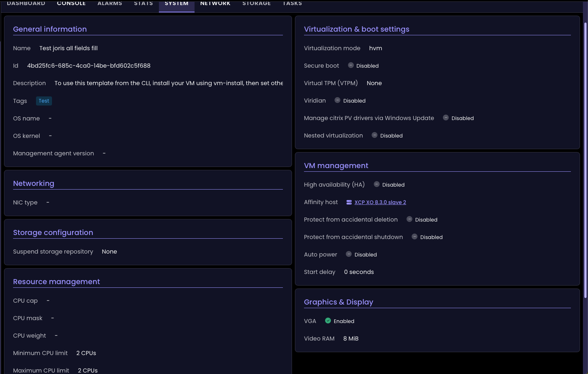Click the Nested virtualization disabled icon
The image size is (588, 374).
[375, 135]
